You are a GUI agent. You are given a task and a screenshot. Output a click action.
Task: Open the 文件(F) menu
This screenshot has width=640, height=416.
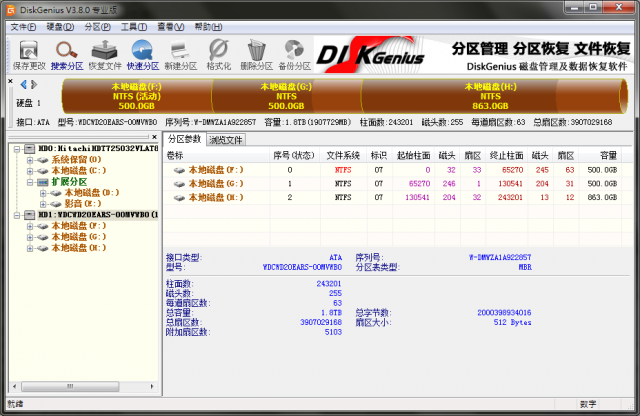point(23,27)
